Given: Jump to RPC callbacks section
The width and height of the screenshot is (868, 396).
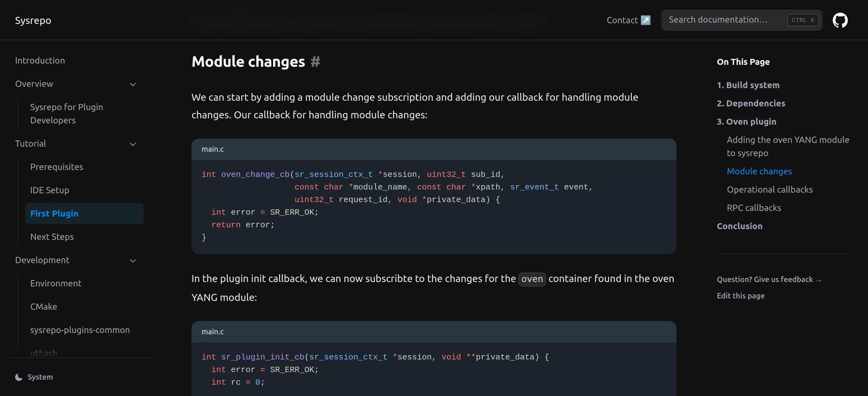Looking at the screenshot, I should click(753, 208).
